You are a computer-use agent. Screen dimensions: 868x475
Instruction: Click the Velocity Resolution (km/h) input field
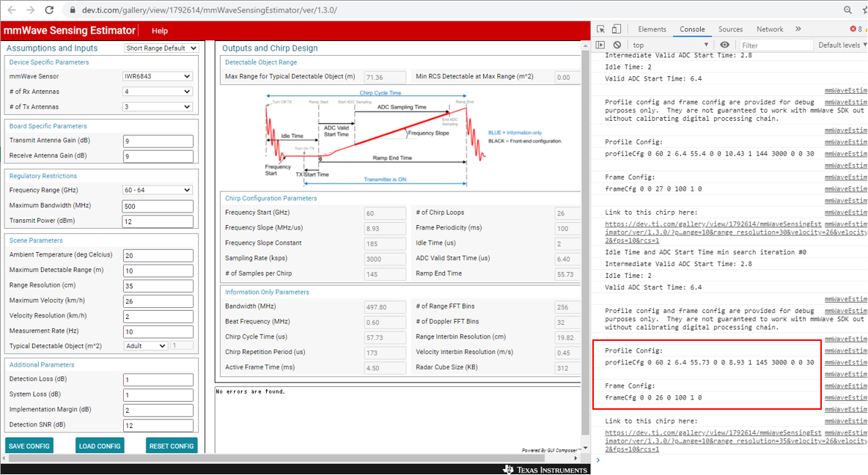click(158, 317)
